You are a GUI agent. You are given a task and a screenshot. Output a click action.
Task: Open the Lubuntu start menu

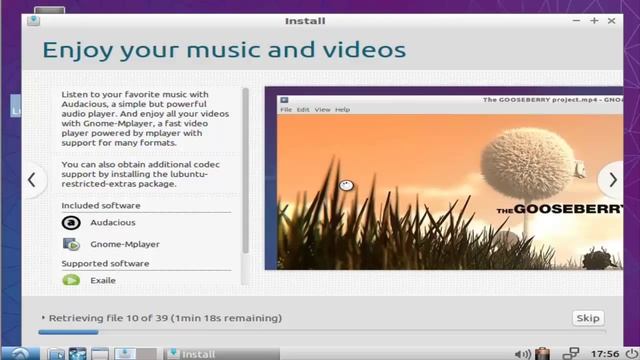[20, 353]
